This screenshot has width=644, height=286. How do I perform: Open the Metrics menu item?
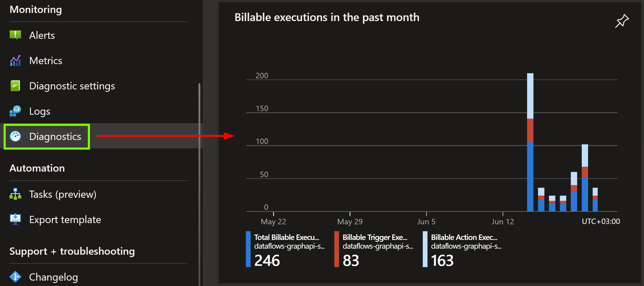46,61
